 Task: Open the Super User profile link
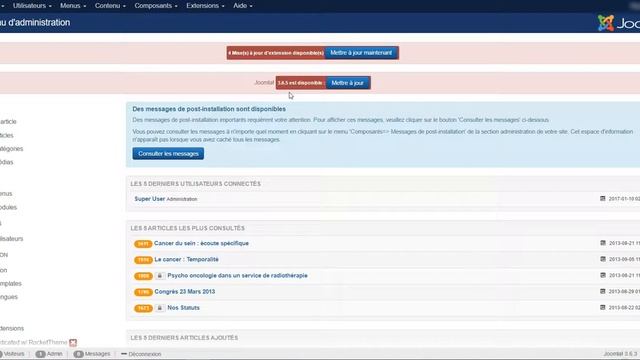150,199
